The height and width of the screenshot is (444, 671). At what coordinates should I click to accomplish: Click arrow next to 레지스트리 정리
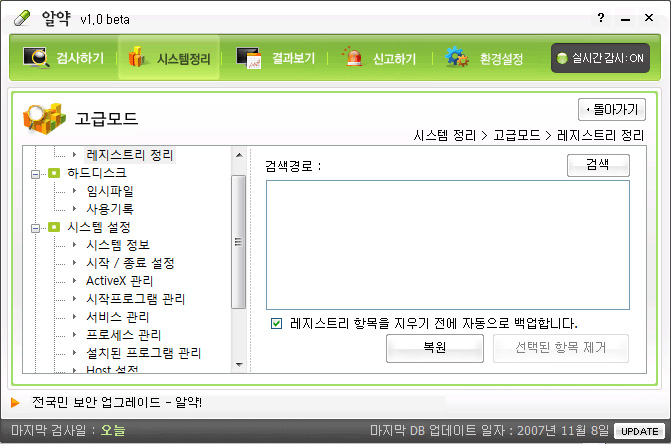(x=74, y=154)
